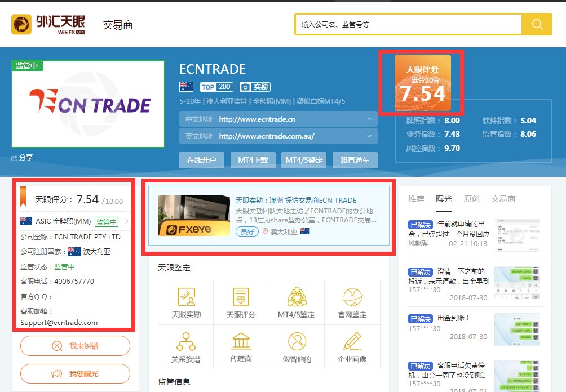Viewport: 566px width, 392px height.
Task: Click the 我来纠错 button
Action: click(x=75, y=346)
